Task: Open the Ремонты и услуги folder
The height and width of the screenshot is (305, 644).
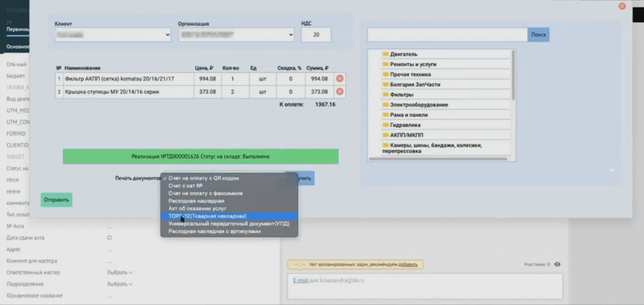Action: click(412, 64)
